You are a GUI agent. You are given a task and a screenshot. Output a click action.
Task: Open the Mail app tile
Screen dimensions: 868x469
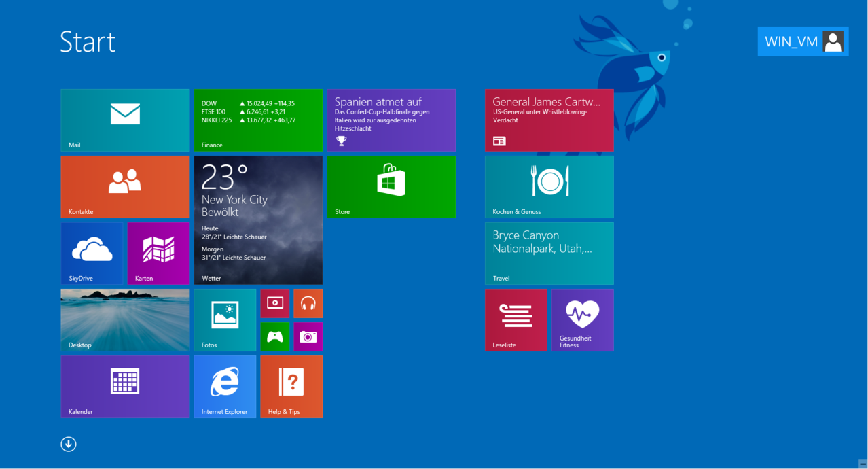tap(125, 120)
